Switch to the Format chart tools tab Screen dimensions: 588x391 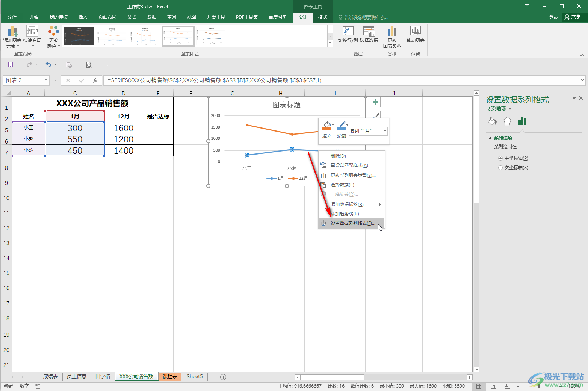(323, 17)
